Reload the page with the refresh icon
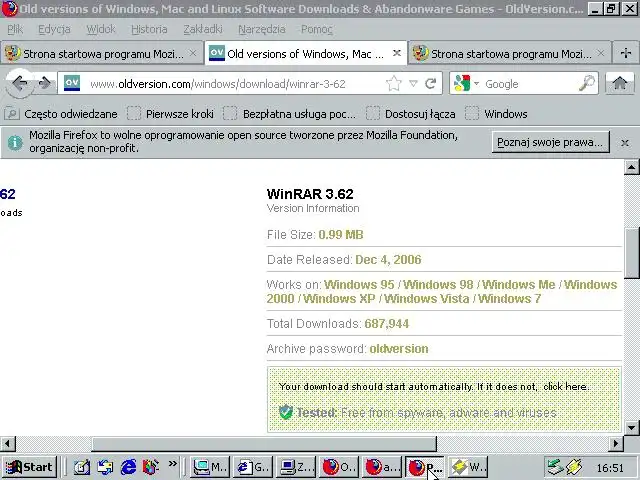640x480 pixels. point(431,84)
